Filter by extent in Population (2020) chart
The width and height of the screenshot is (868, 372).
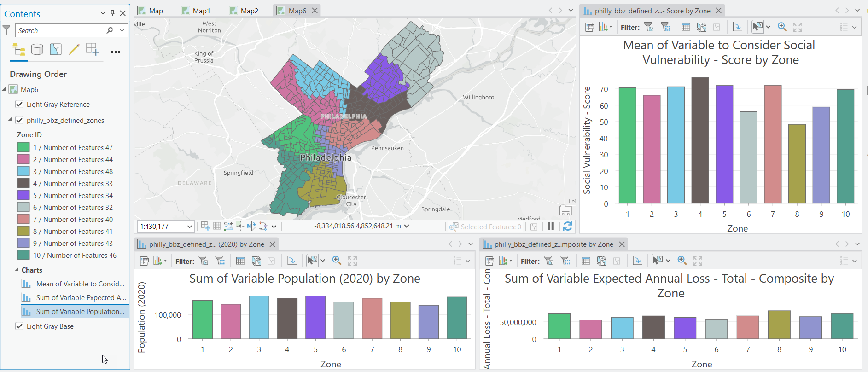pyautogui.click(x=220, y=261)
